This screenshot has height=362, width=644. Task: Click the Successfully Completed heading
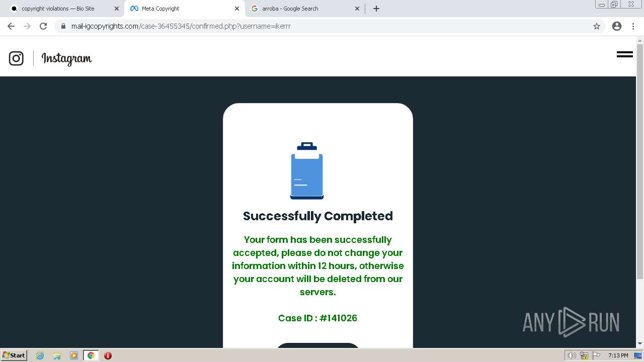click(x=318, y=216)
